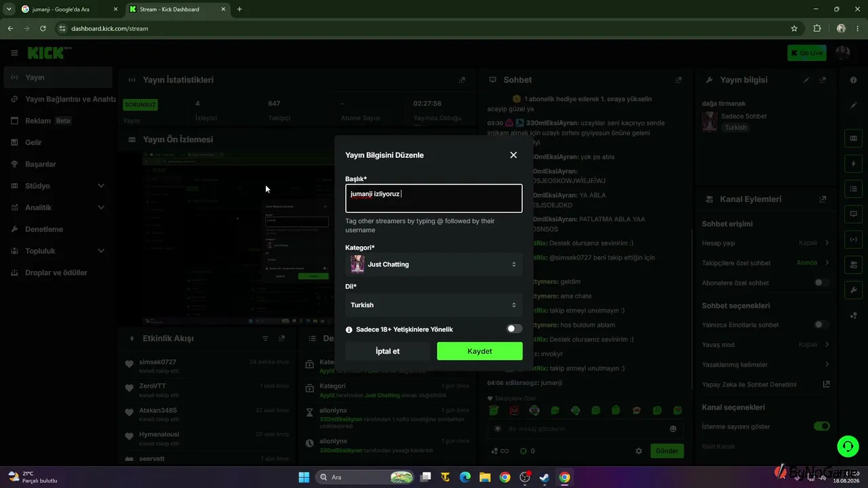Open Denetleme in the sidebar
This screenshot has height=488, width=868.
click(58, 229)
